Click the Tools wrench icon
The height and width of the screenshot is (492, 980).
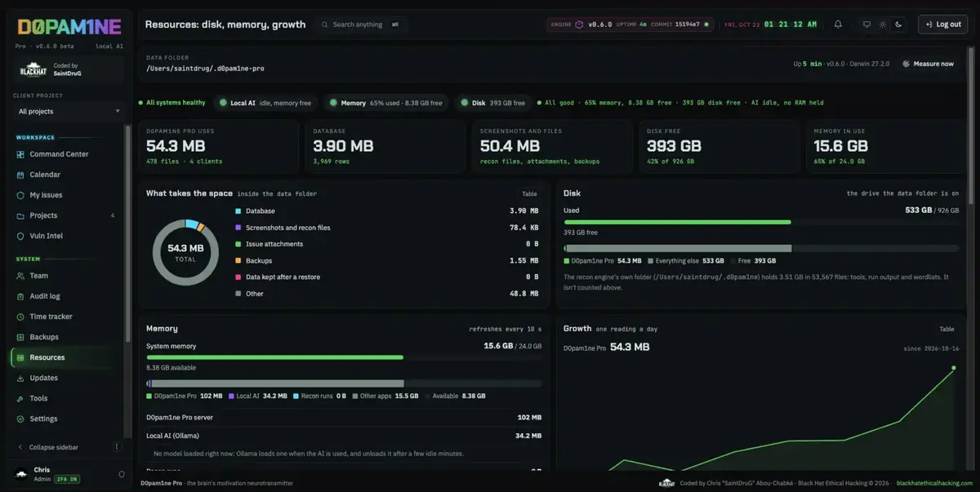pyautogui.click(x=21, y=398)
